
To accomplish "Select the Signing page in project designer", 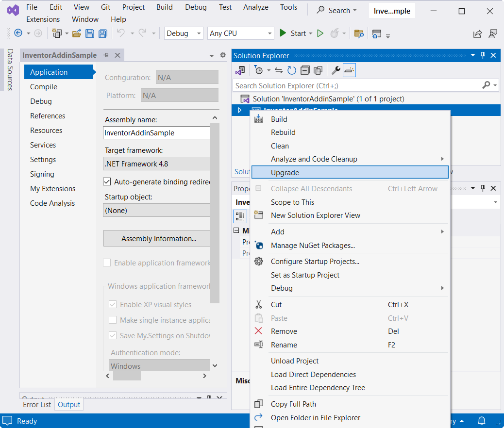I will point(42,174).
